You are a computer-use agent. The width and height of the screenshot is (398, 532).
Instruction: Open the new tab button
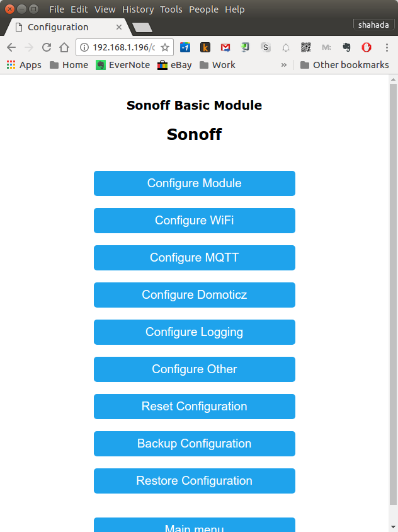[x=142, y=28]
